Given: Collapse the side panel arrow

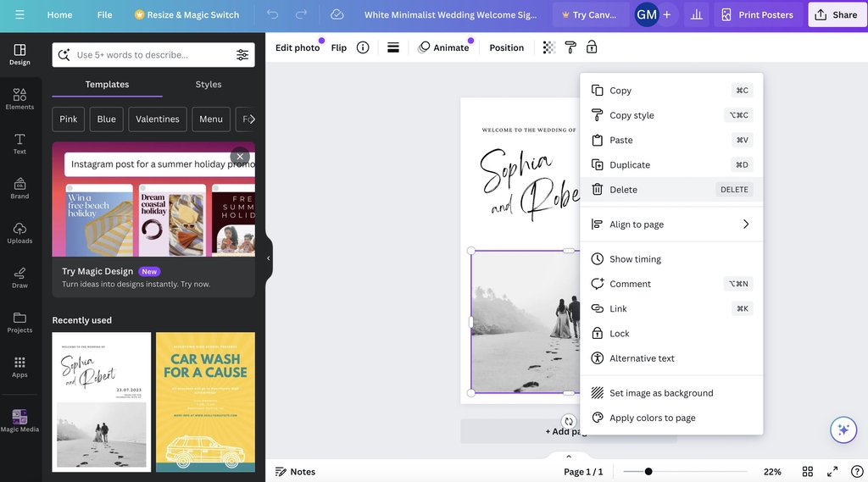Looking at the screenshot, I should (269, 258).
